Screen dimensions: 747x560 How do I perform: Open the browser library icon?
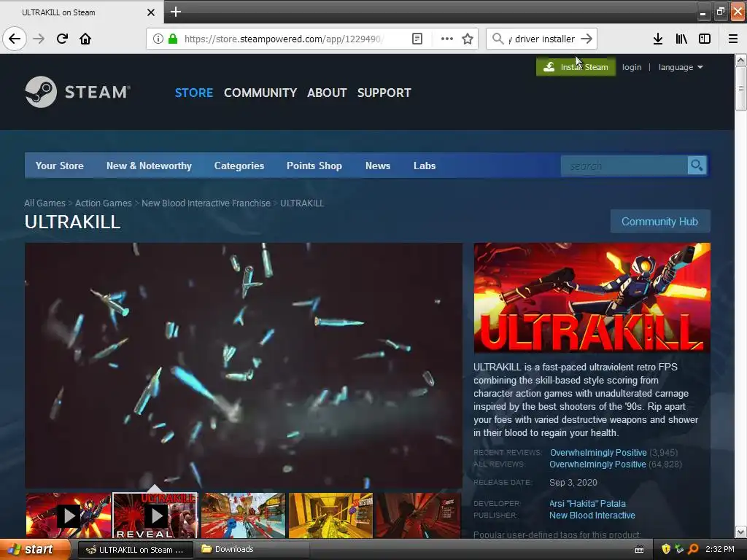pos(681,39)
